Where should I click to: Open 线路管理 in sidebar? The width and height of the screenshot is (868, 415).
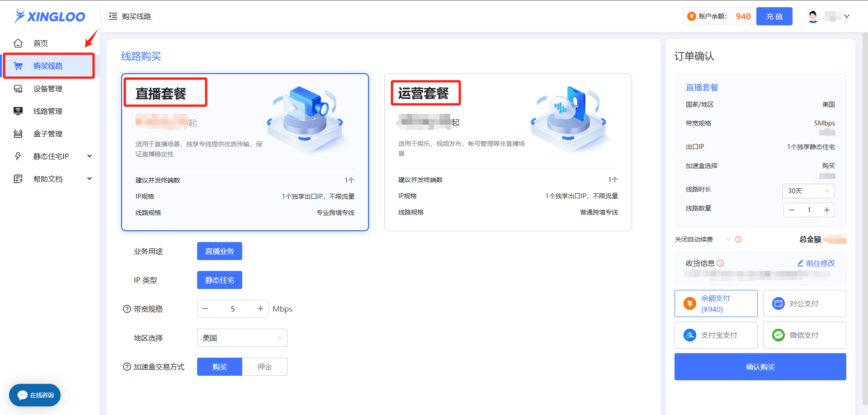[50, 111]
